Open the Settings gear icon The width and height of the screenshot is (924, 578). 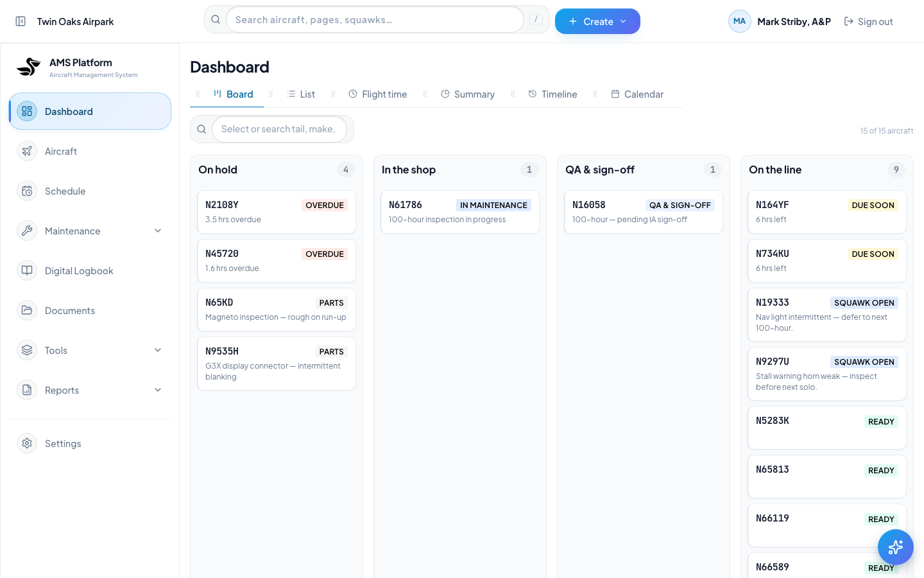click(27, 444)
